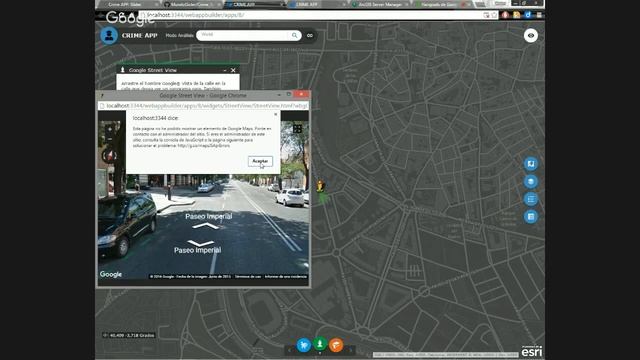Open the layers widget on right side
This screenshot has height=360, width=640.
[531, 182]
